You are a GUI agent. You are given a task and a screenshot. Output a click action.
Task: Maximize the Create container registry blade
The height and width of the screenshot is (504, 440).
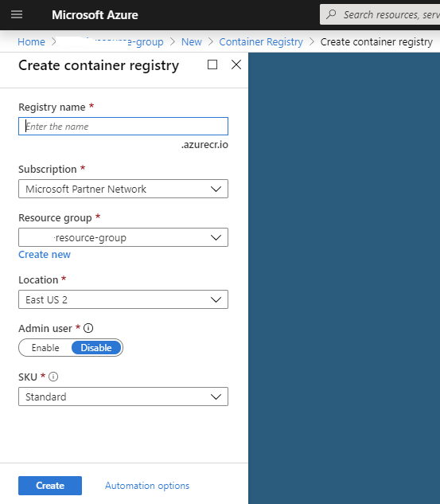click(212, 64)
